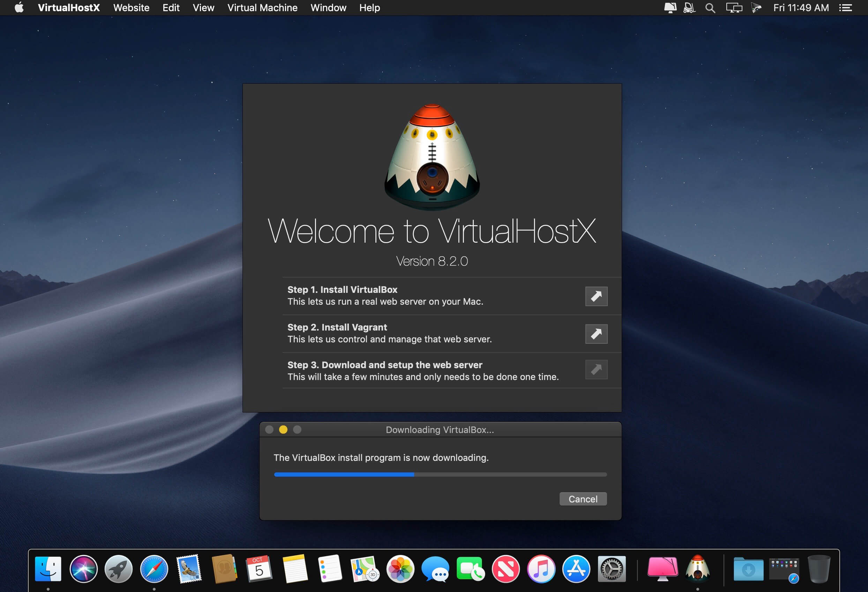Open the Downloads folder stack in Dock
This screenshot has width=868, height=592.
(x=748, y=569)
